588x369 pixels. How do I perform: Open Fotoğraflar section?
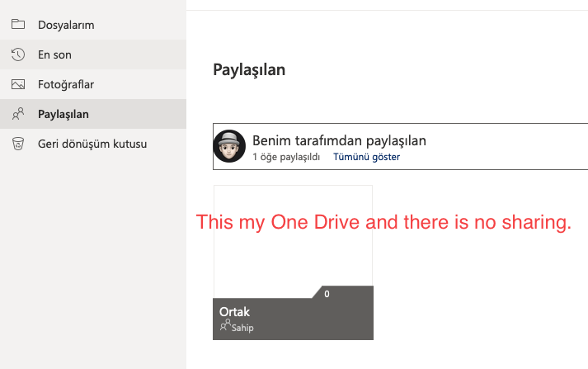[x=93, y=84]
